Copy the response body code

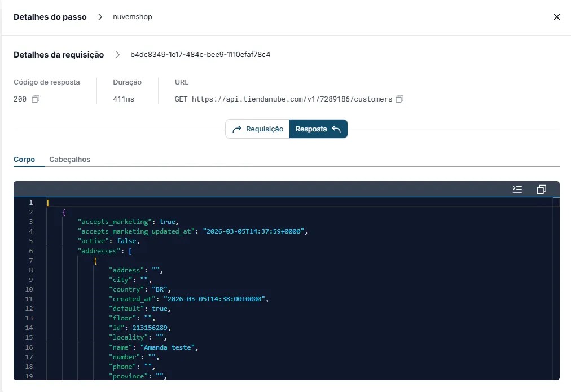[541, 190]
